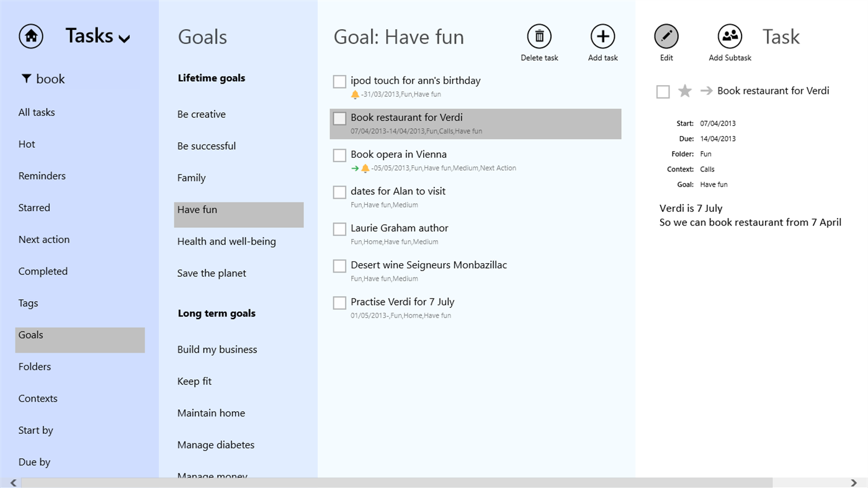Screen dimensions: 868x488
Task: Select the Health and well-being goal
Action: click(x=226, y=242)
